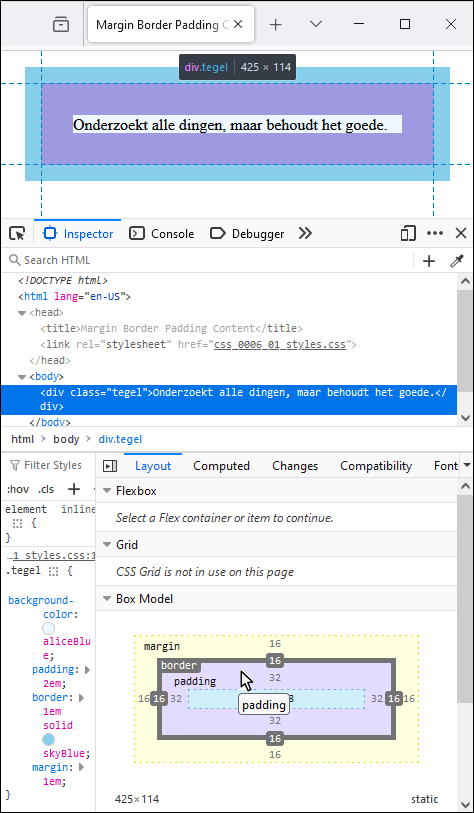This screenshot has height=813, width=474.
Task: Click the plus icon to create a node
Action: (429, 261)
